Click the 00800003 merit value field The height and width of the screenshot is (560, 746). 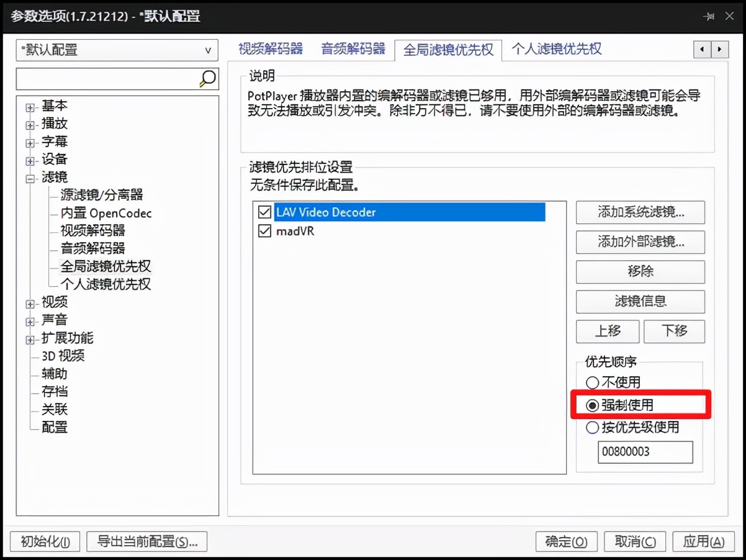645,453
